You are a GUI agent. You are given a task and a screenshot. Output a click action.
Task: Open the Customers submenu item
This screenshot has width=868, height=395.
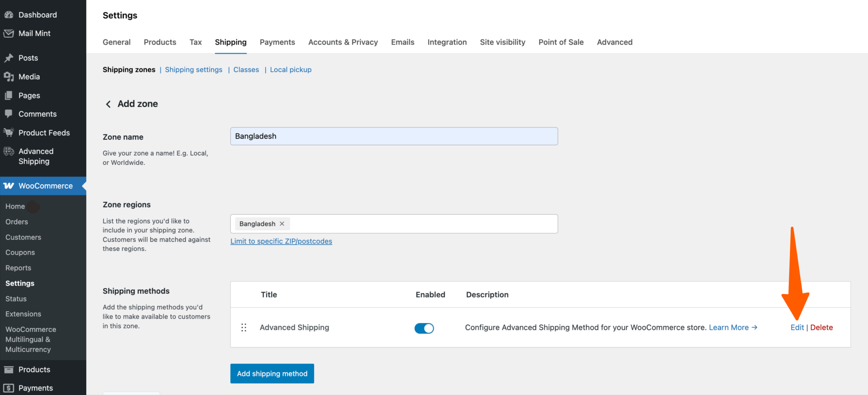[23, 237]
